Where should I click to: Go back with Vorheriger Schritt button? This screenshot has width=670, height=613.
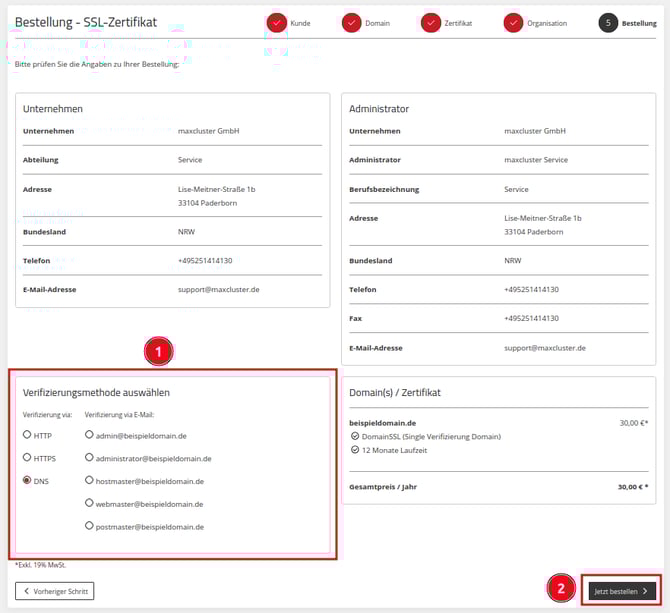[55, 591]
